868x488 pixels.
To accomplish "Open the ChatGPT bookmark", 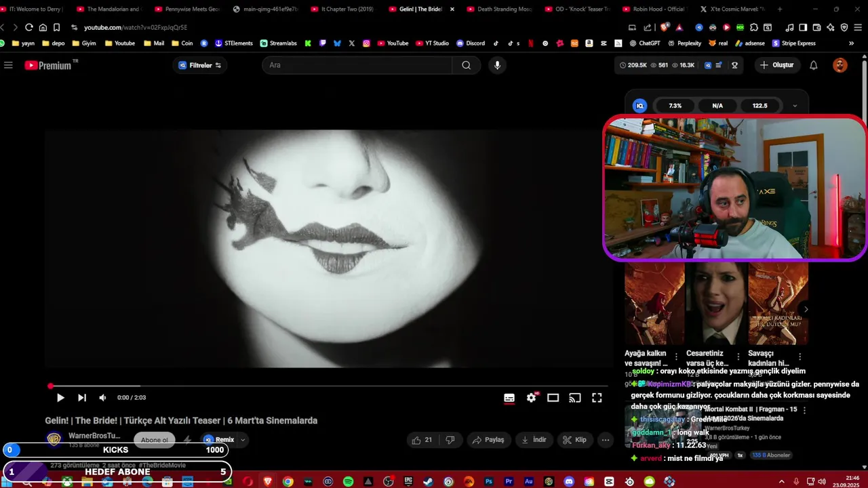I will (644, 43).
